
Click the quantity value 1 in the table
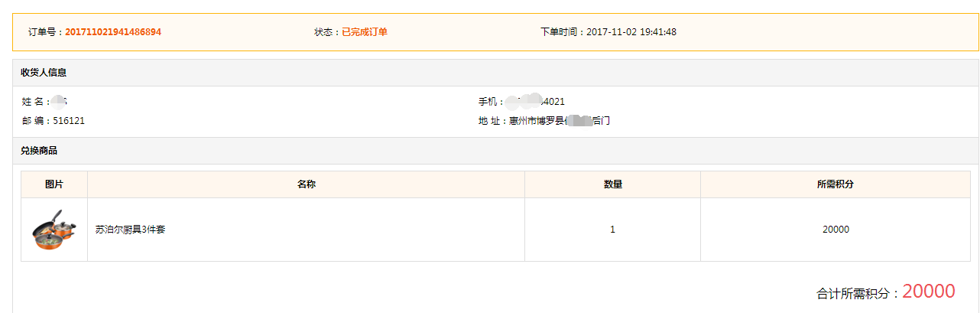tap(612, 230)
